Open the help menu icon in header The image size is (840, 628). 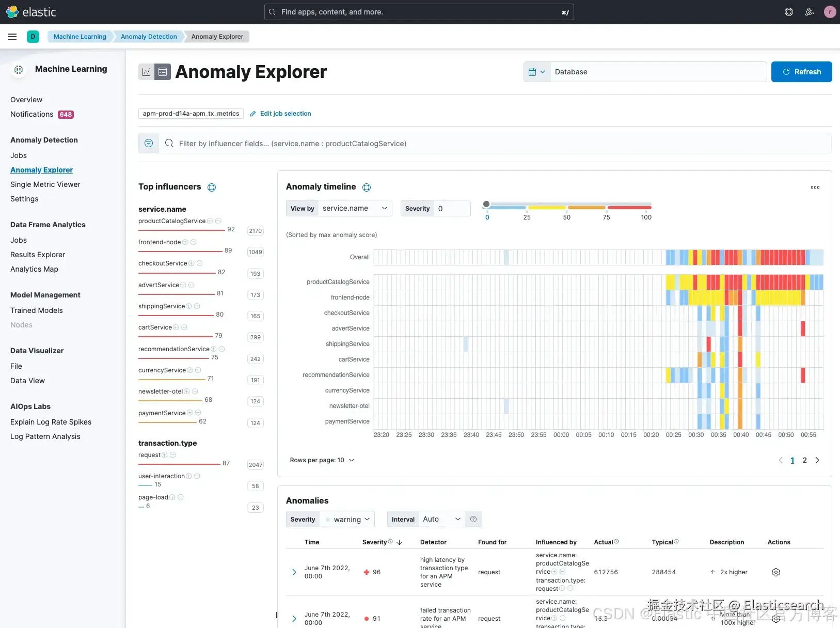click(x=789, y=12)
